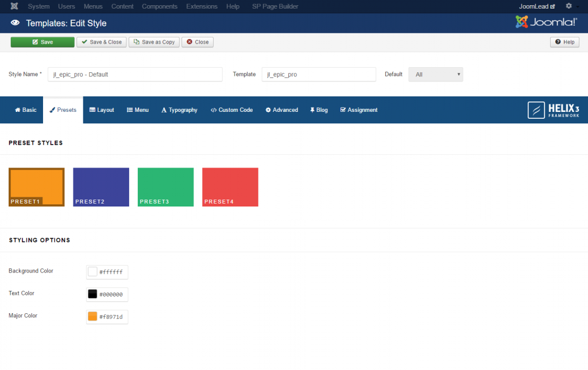Select the Preset2 style thumbnail
Viewport: 588px width, 370px height.
100,186
